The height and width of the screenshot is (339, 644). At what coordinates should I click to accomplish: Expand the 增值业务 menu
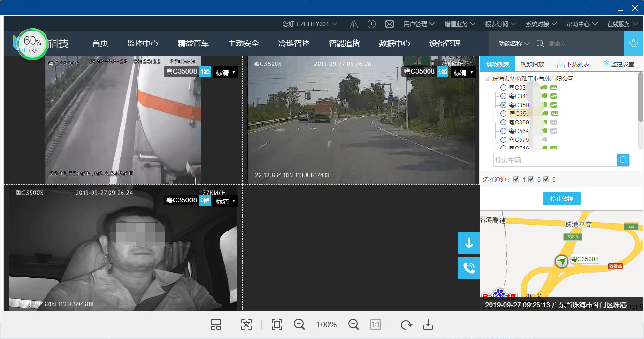point(460,24)
